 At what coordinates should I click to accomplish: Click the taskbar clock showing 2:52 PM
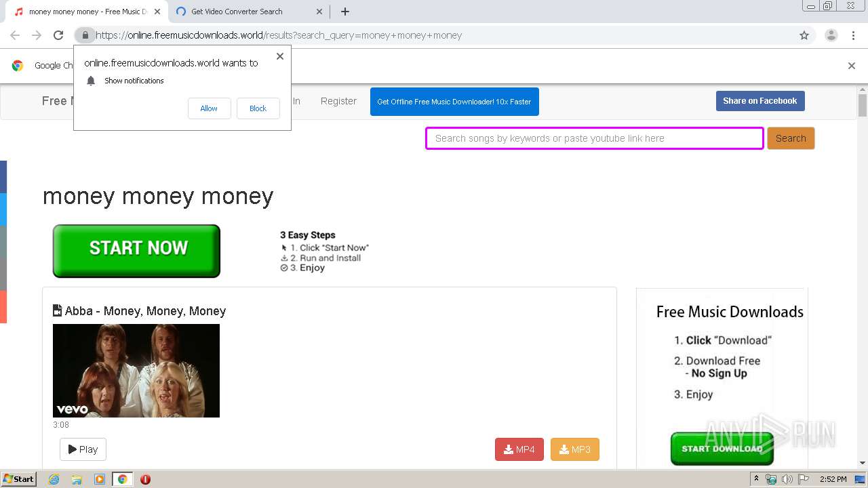click(833, 479)
